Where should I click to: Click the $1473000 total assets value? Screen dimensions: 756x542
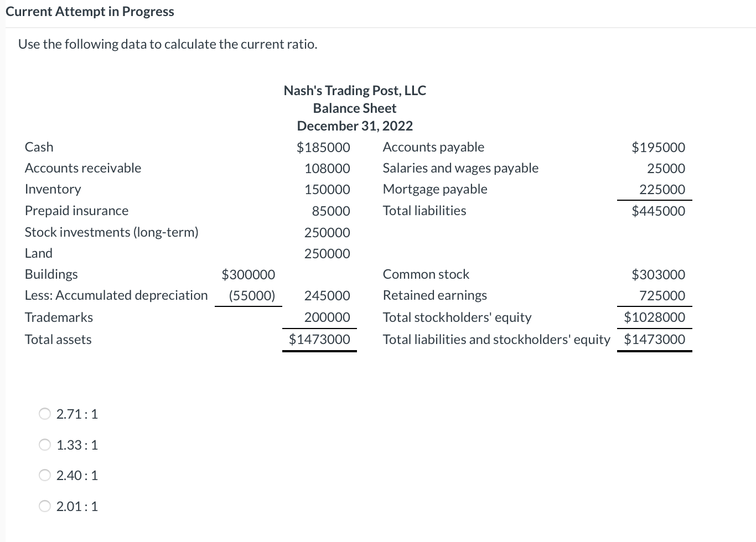[319, 339]
